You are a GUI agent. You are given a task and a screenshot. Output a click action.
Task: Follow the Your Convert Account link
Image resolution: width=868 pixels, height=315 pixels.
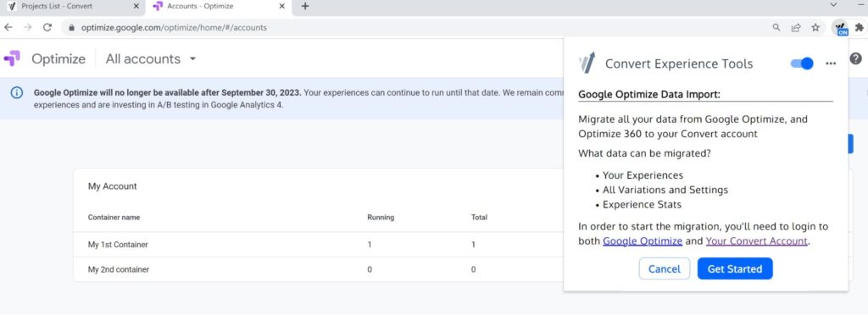point(757,241)
